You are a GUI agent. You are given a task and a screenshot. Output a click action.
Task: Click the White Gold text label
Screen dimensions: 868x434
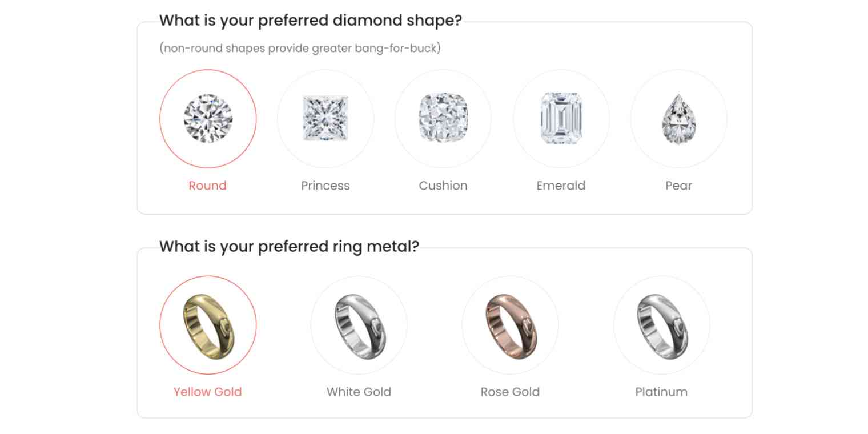click(x=359, y=392)
